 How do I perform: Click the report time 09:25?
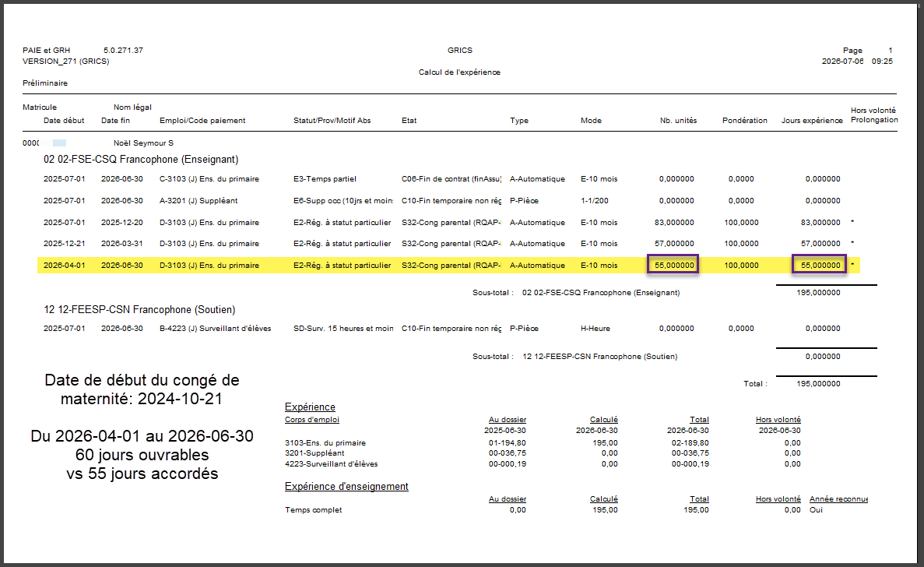tap(882, 62)
